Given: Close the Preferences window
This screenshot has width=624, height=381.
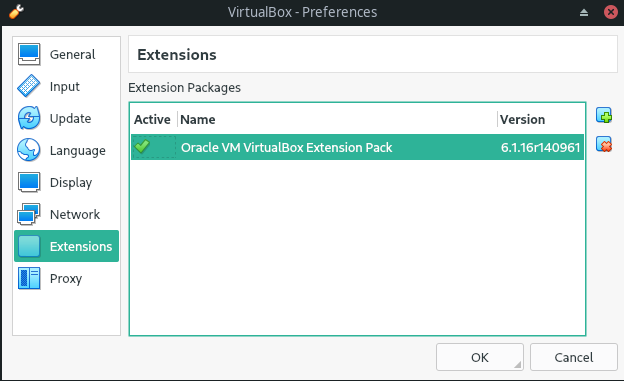Looking at the screenshot, I should pyautogui.click(x=610, y=12).
